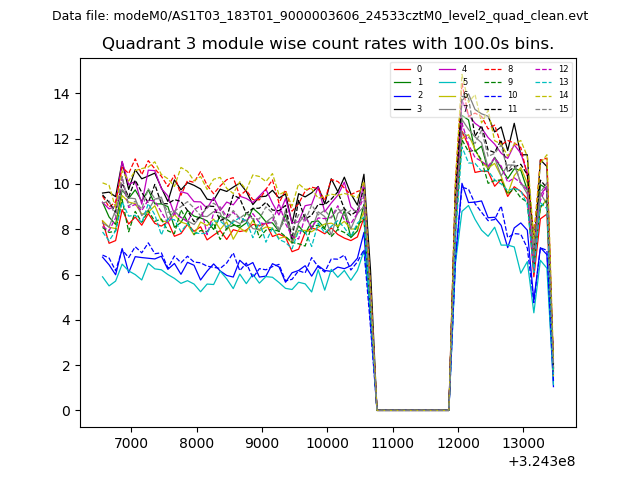640x480 pixels.
Task: Toggle legend label 11
Action: pos(512,109)
